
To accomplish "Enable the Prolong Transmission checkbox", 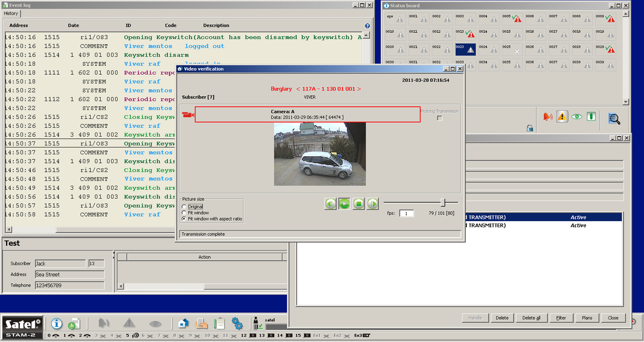I will pos(440,118).
